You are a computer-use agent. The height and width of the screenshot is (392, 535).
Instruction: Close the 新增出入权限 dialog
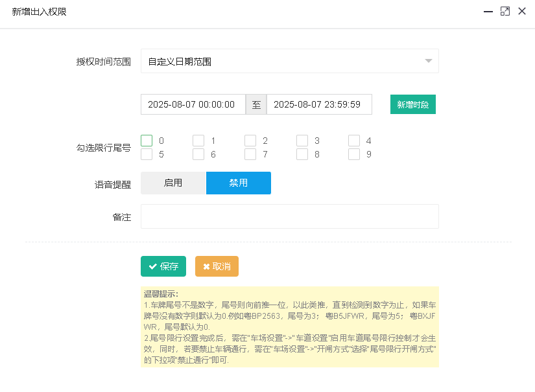tap(522, 11)
